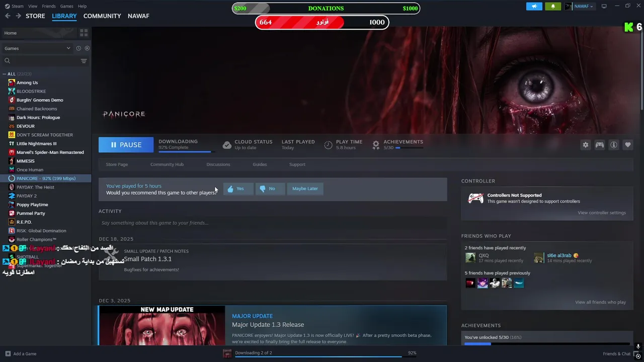Open the Games menu

(66, 6)
